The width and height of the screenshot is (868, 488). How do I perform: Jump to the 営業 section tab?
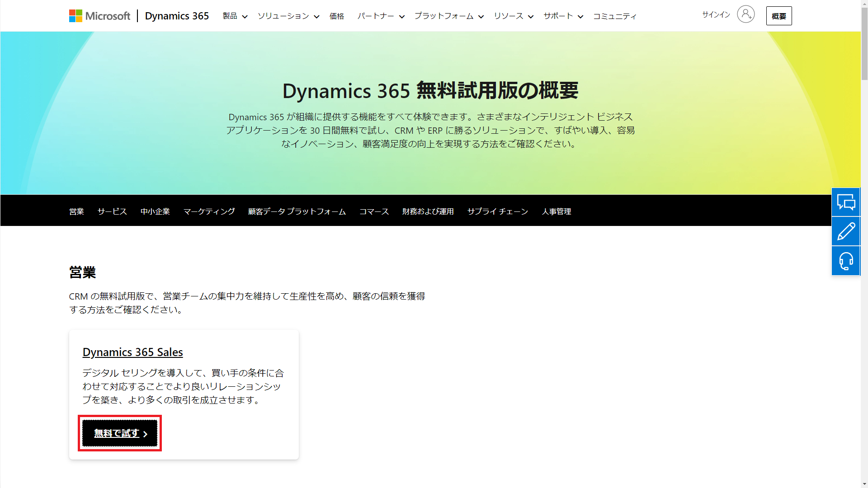(x=76, y=211)
